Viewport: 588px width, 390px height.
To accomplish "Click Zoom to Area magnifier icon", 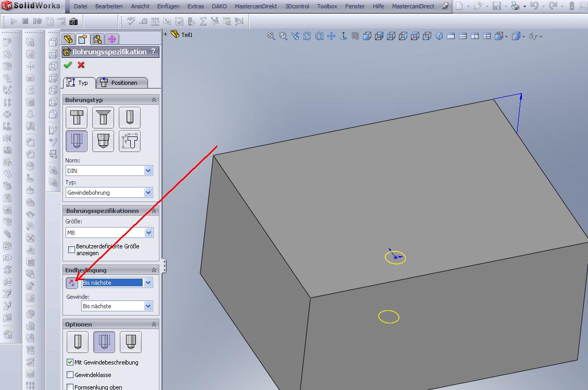I will (283, 36).
